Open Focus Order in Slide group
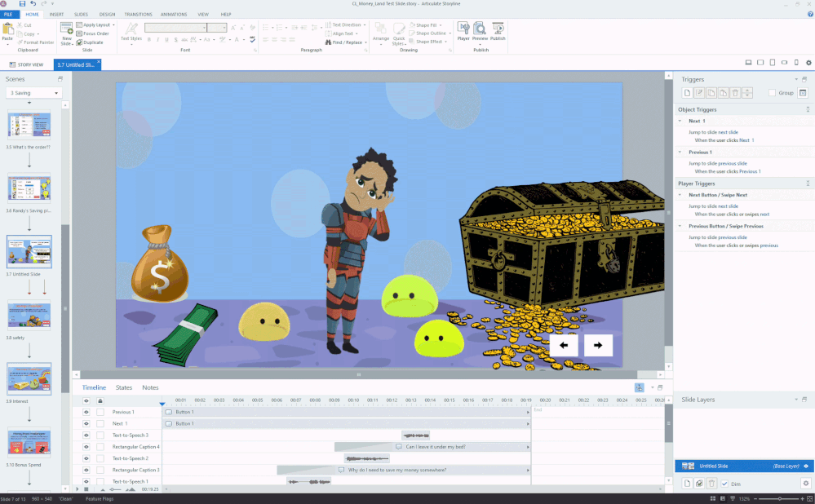This screenshot has width=815, height=504. click(92, 33)
